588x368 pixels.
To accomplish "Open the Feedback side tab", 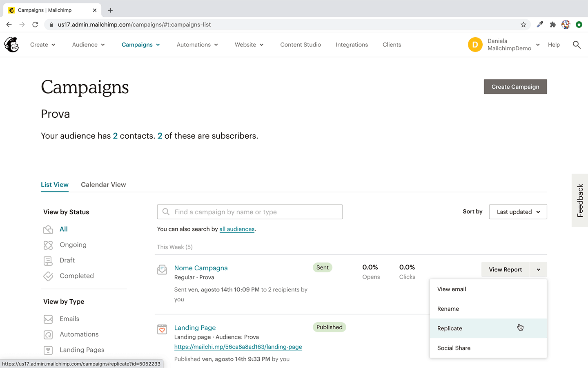I will [x=580, y=200].
